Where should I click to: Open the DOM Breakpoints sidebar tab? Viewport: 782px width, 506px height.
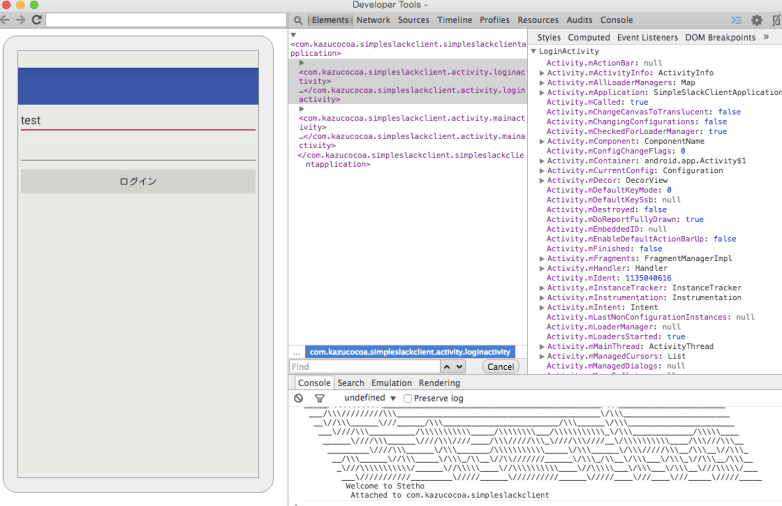pos(720,37)
